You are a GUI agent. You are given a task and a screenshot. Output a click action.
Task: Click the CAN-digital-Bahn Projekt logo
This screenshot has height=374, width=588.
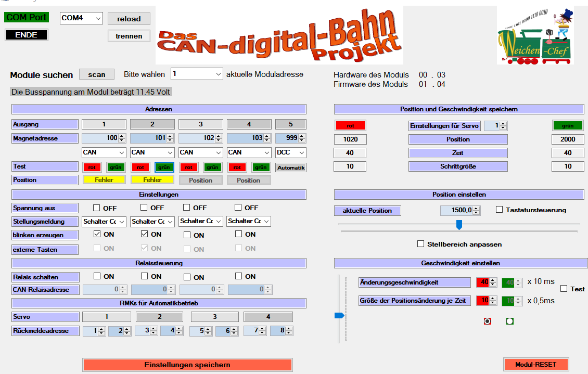tap(279, 35)
